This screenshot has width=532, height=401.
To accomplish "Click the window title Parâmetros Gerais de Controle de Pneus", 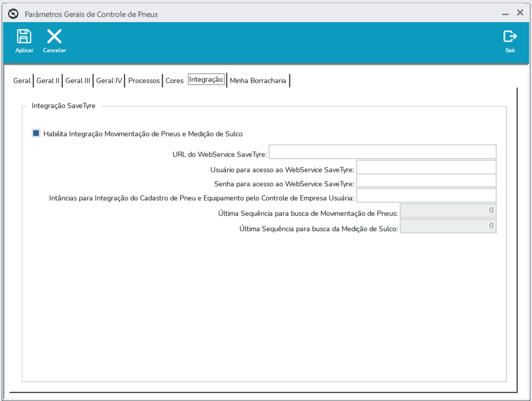I will coord(91,14).
